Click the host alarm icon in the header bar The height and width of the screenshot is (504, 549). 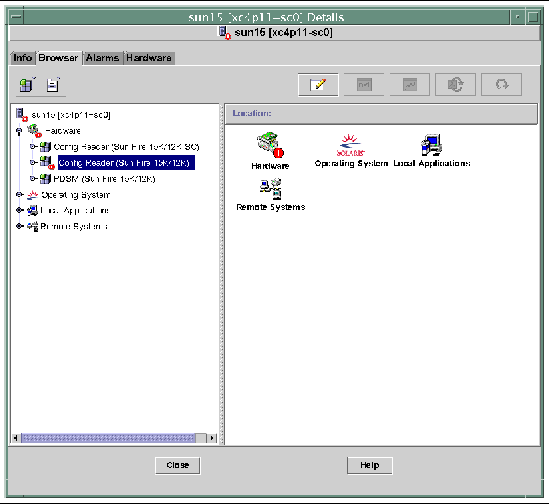(225, 33)
